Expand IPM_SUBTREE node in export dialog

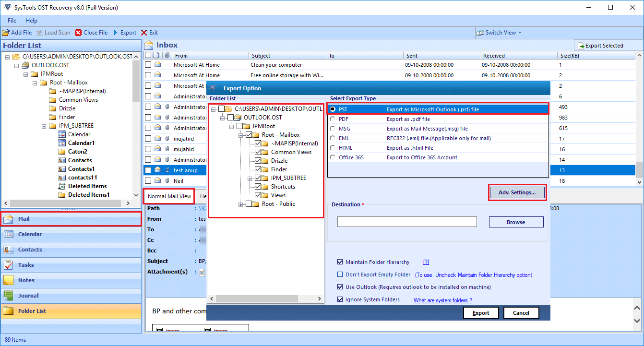coord(250,178)
